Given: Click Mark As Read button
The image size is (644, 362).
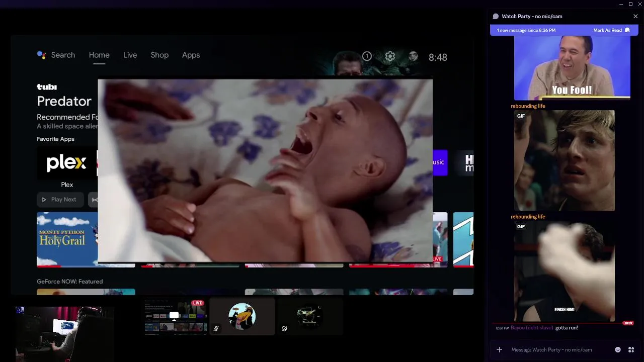Looking at the screenshot, I should [x=611, y=30].
